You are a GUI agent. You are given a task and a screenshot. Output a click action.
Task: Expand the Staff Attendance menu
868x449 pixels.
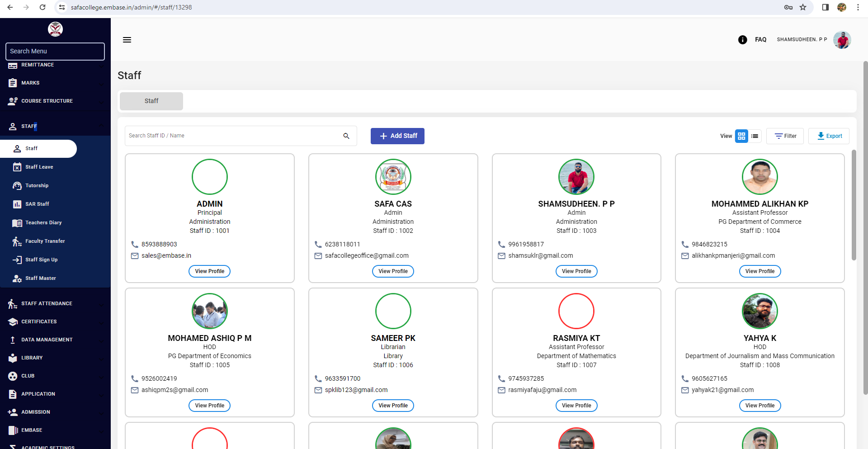click(x=55, y=303)
